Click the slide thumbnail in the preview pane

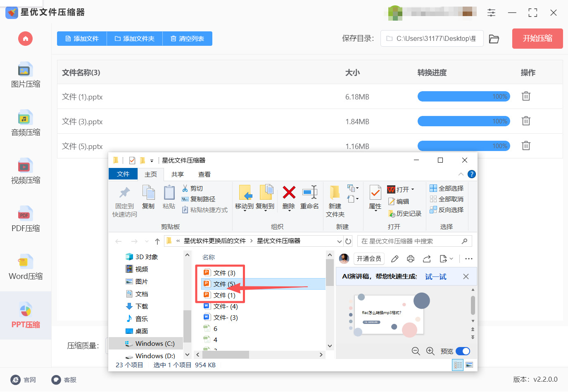tap(389, 314)
